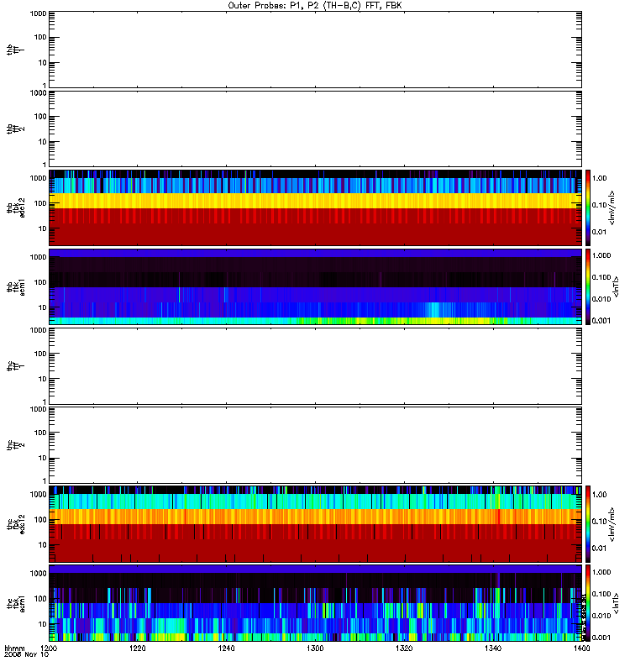
Task: Click the "1000" frequency tick of the topmost thb panel
Action: [x=38, y=13]
